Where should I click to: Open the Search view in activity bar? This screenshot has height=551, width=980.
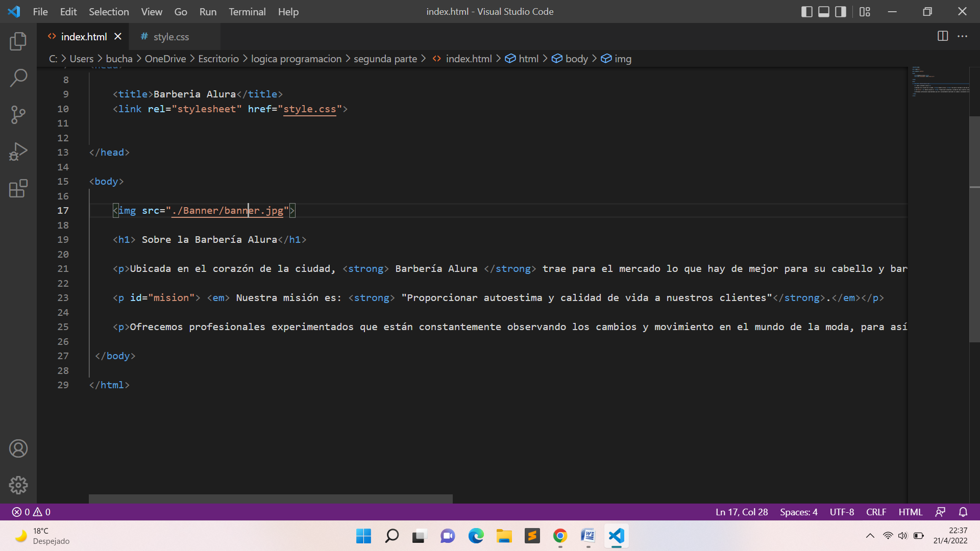tap(18, 78)
